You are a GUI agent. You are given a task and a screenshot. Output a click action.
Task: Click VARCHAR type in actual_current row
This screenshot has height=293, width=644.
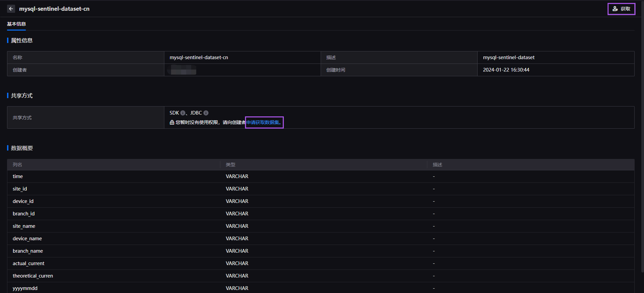pos(237,263)
